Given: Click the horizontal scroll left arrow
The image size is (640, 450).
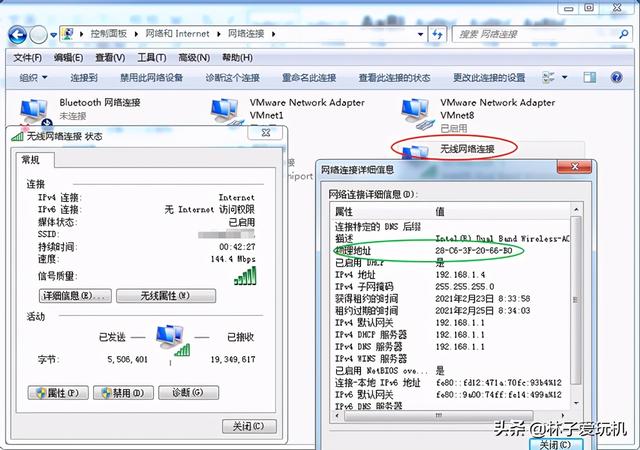Looking at the screenshot, I should click(337, 416).
